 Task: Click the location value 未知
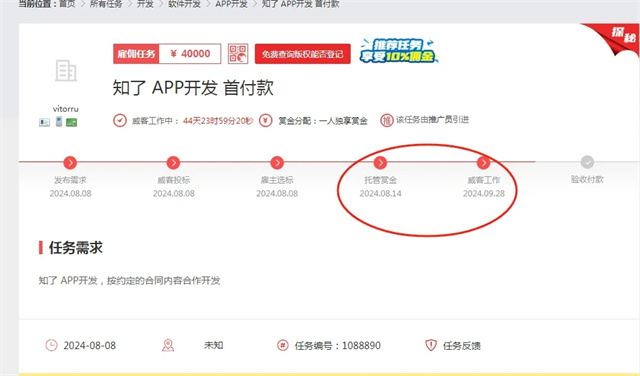click(x=213, y=345)
